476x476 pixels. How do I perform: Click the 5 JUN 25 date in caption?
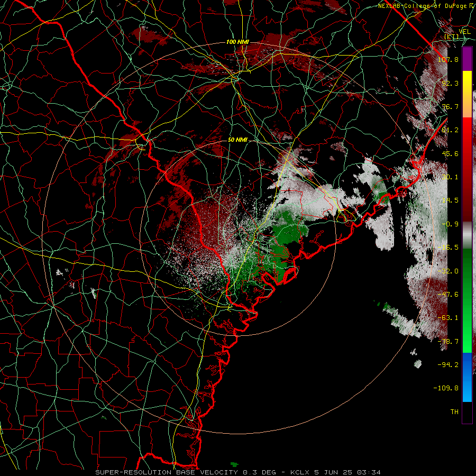point(334,472)
